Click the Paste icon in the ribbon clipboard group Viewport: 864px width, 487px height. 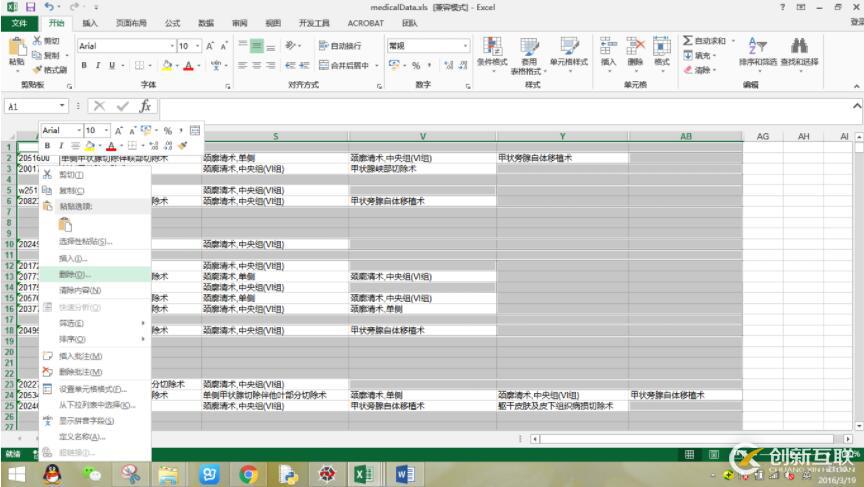17,47
